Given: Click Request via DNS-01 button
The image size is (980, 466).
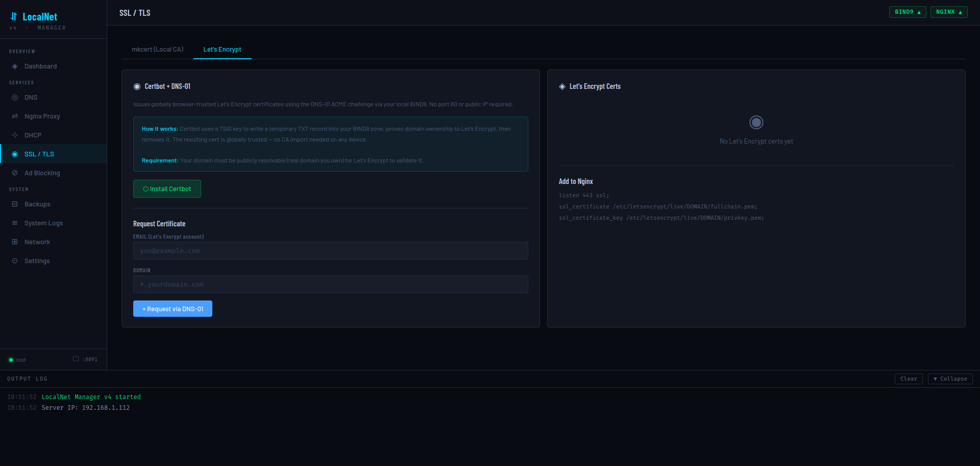Looking at the screenshot, I should tap(173, 309).
